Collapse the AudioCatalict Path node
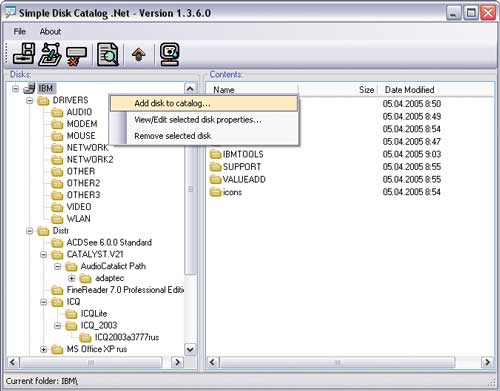500x391 pixels. click(x=58, y=266)
